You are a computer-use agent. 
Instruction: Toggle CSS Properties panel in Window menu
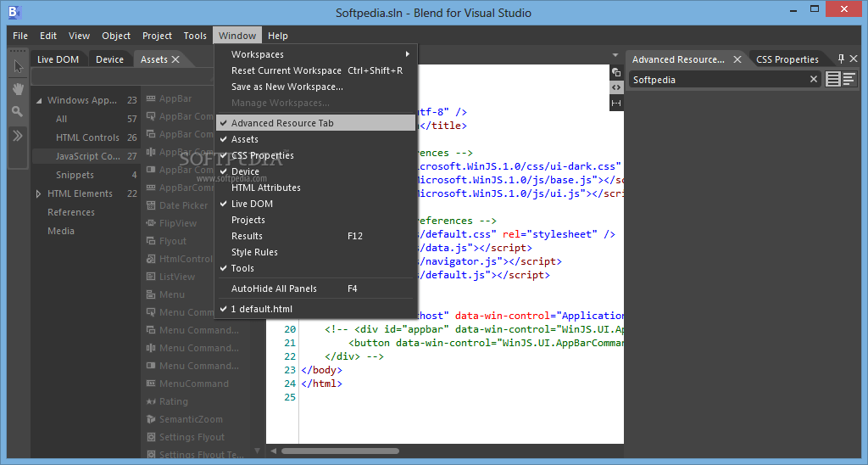pyautogui.click(x=315, y=155)
